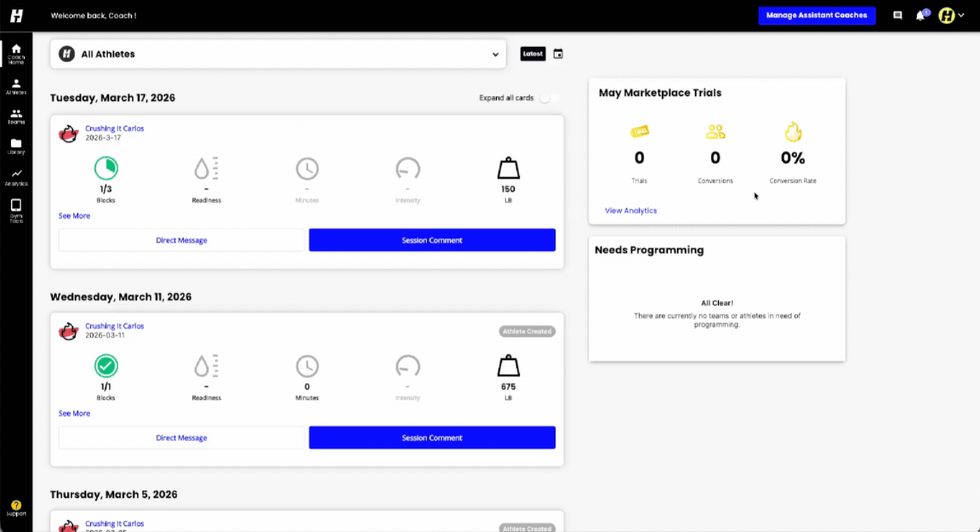Click the Readiness droplet icon on March 17 card
980x532 pixels.
click(x=206, y=169)
